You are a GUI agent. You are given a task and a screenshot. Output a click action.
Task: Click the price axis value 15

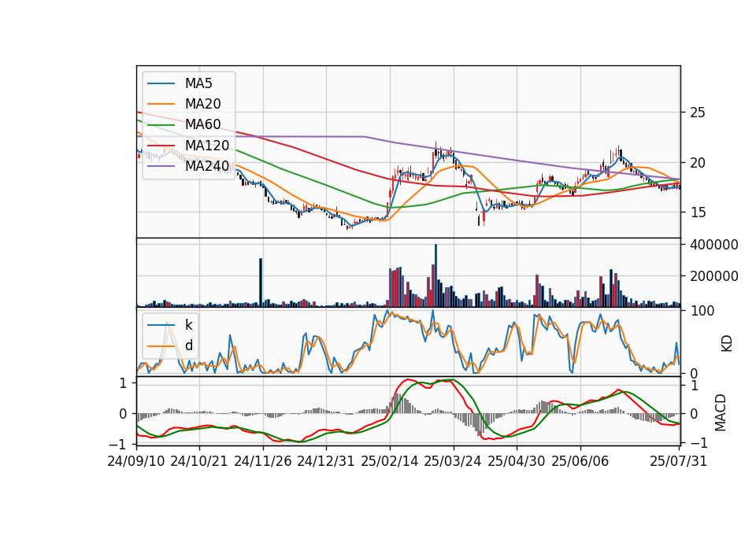(697, 212)
